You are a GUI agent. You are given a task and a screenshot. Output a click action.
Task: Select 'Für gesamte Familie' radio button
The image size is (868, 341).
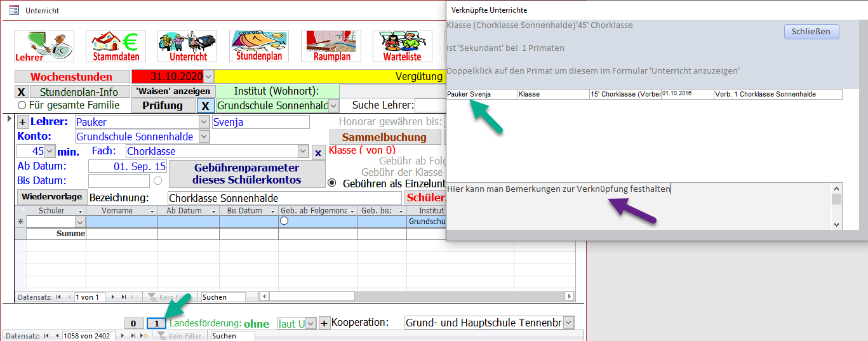click(x=22, y=105)
